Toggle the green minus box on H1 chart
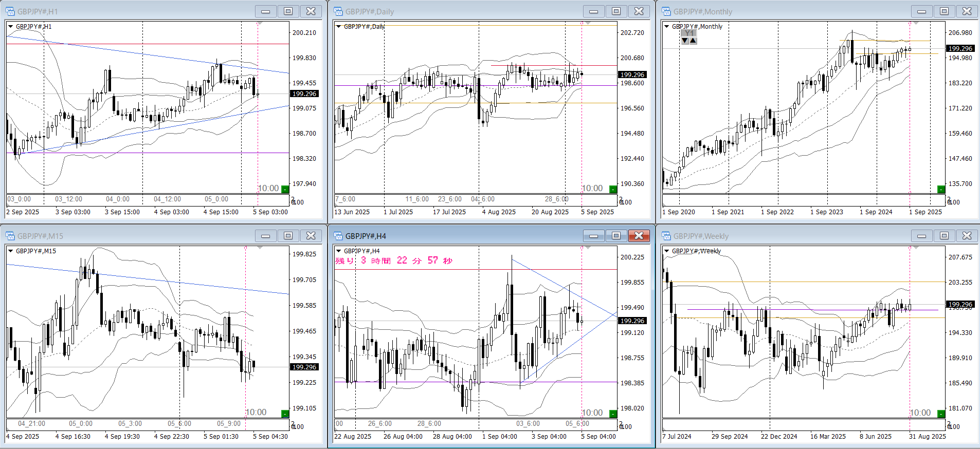 click(x=285, y=189)
